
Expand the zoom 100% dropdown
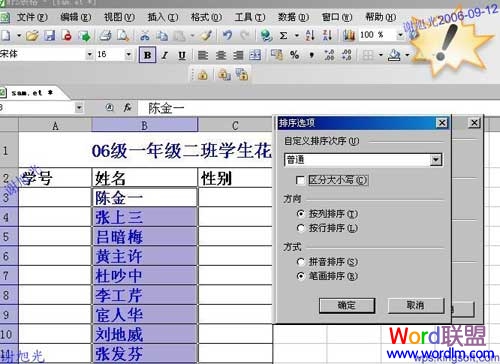click(x=400, y=35)
